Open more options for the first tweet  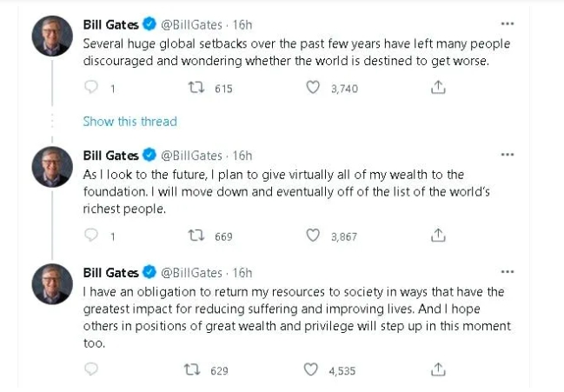coord(508,23)
